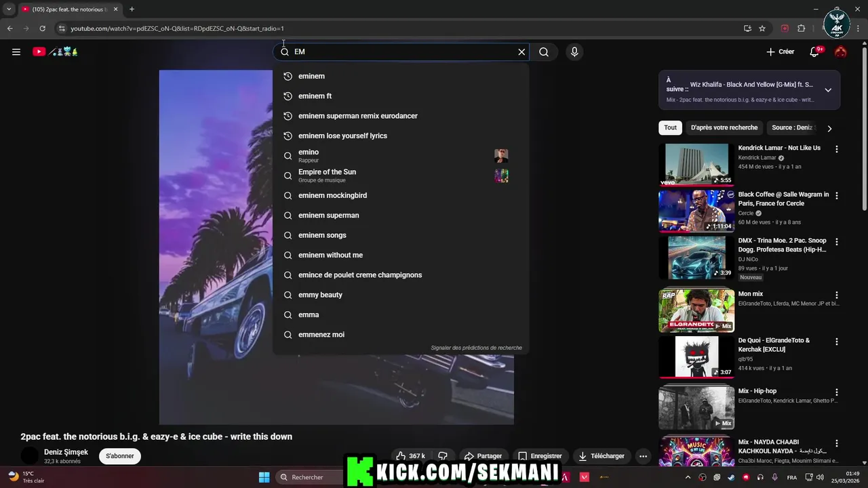Click the emino artist thumbnail
The width and height of the screenshot is (868, 488).
tap(501, 156)
